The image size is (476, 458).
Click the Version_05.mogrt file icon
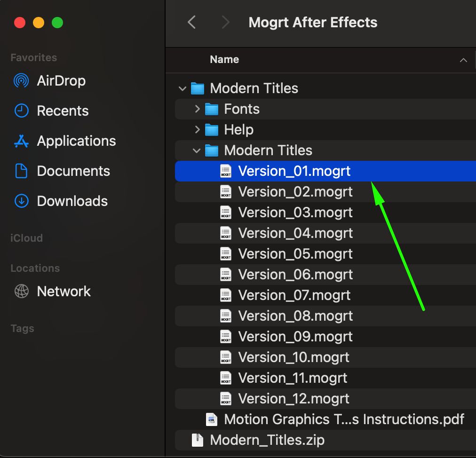coord(226,254)
